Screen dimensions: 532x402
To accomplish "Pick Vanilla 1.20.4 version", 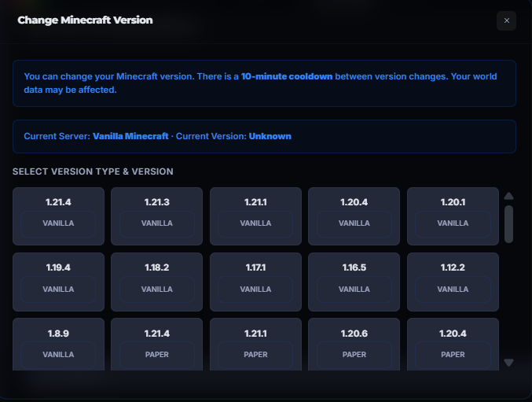I will pos(354,216).
